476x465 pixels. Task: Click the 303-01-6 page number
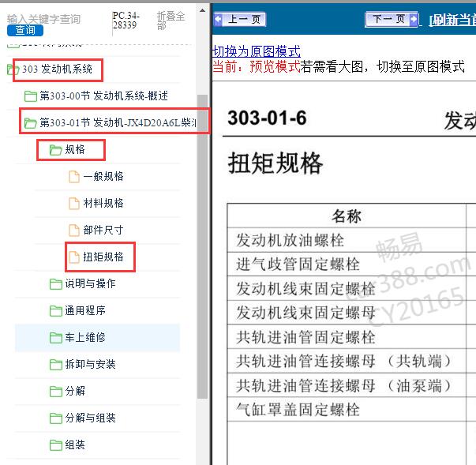point(267,118)
